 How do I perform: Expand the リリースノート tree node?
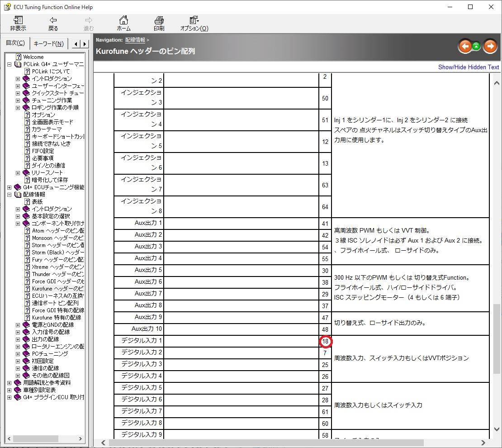(18, 173)
